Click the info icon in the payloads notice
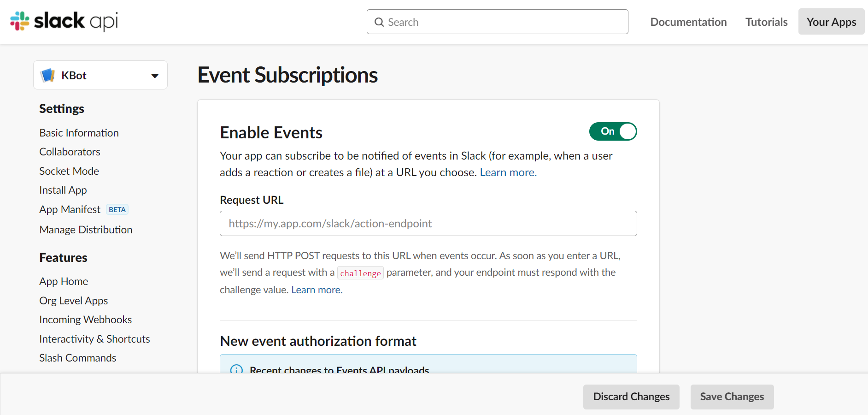This screenshot has width=868, height=415. 236,370
